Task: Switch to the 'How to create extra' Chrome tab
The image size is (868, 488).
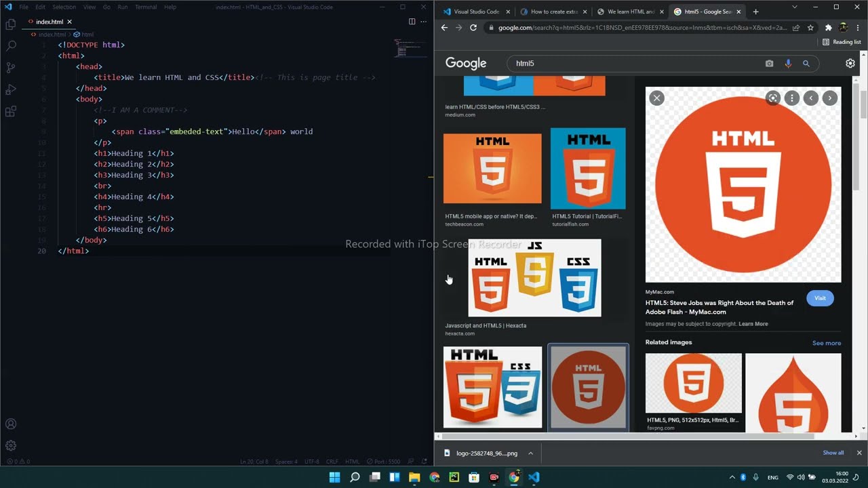Action: [x=554, y=12]
